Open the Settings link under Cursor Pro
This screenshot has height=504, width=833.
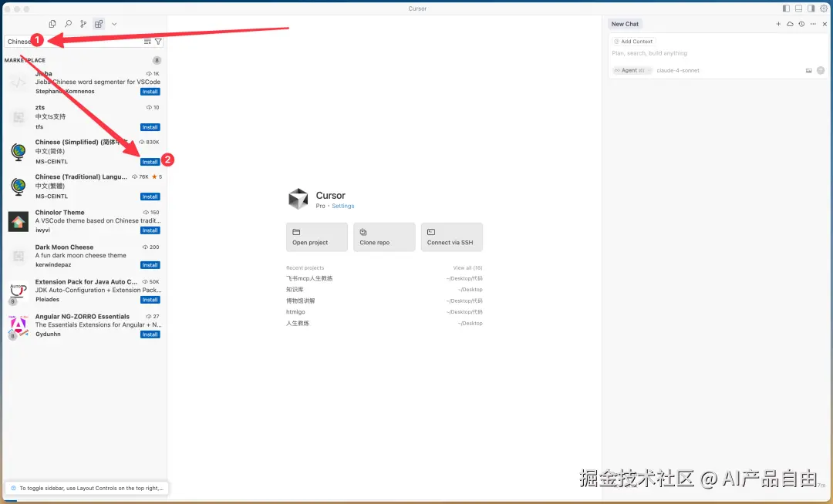pos(342,206)
